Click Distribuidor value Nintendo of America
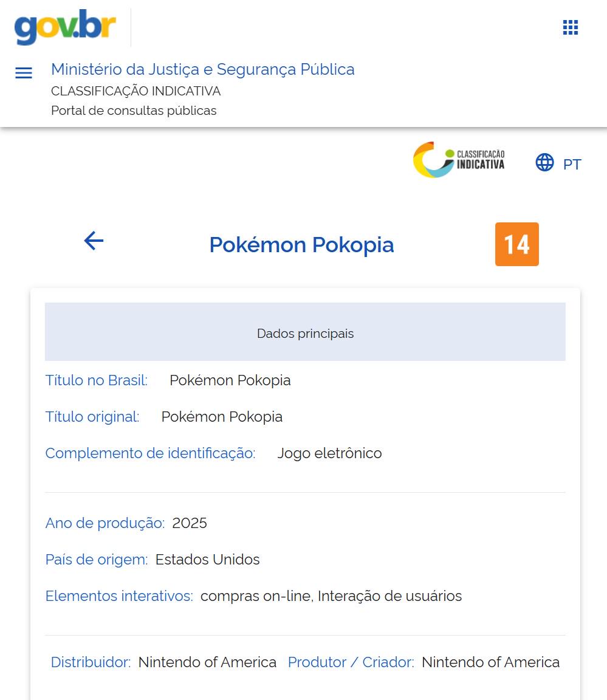Viewport: 607px width, 700px height. [208, 662]
